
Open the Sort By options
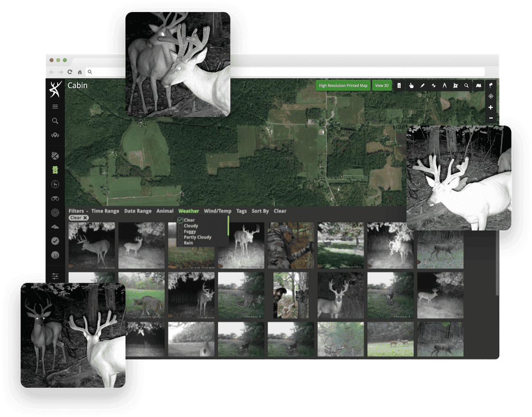[260, 211]
